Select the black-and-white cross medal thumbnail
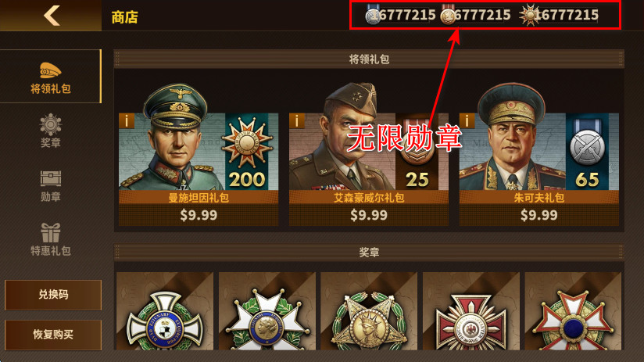 [165, 311]
